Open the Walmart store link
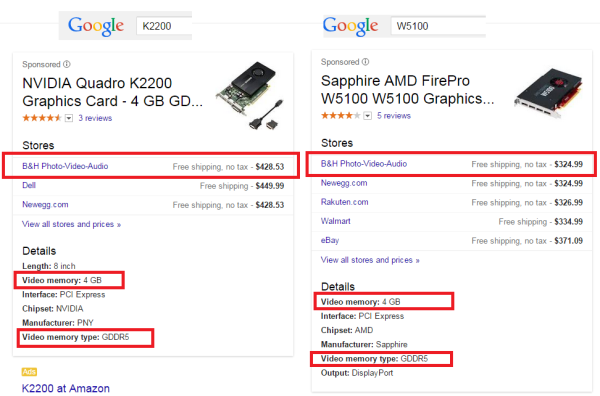 [336, 221]
